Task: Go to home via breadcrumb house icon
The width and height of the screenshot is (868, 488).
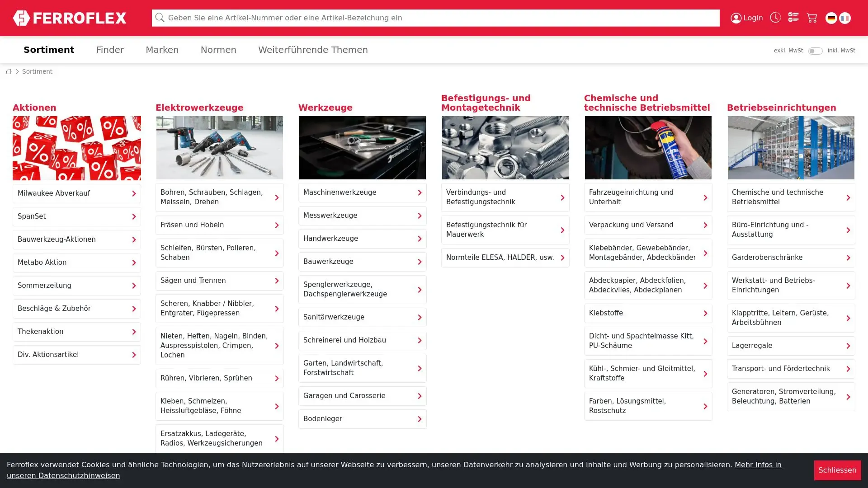Action: (9, 71)
